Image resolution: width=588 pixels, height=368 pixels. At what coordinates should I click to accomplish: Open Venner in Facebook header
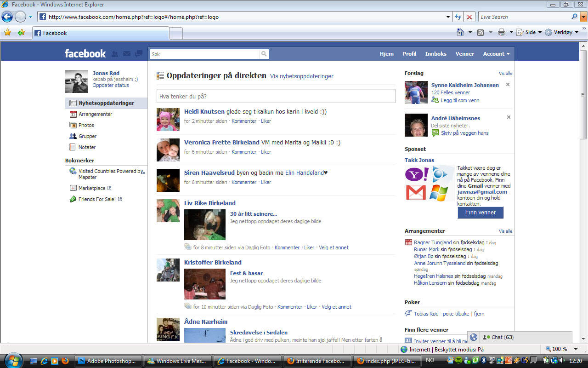click(465, 54)
